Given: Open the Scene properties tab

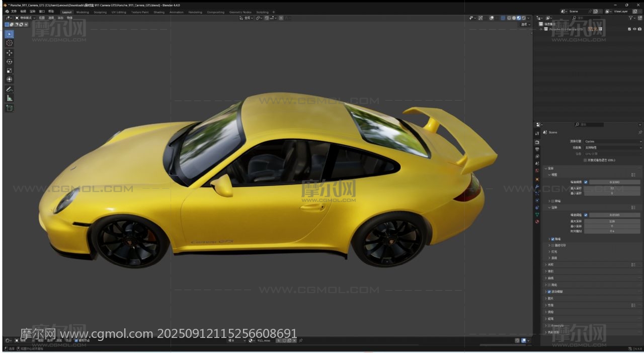Looking at the screenshot, I should (537, 163).
